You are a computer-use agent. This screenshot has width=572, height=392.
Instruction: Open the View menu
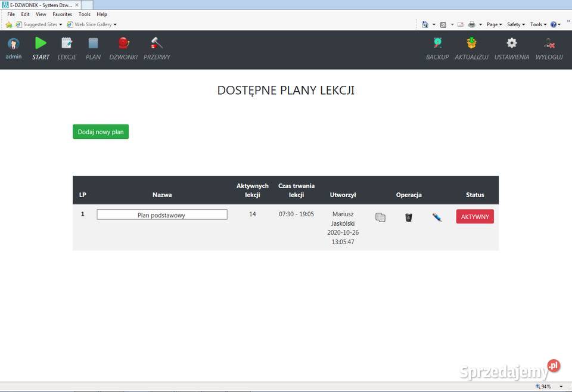coord(41,14)
